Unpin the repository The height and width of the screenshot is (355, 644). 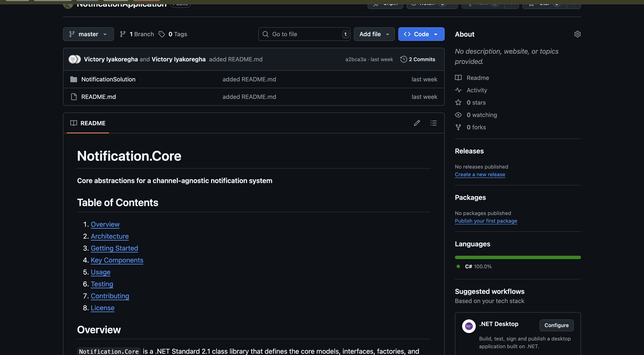[x=385, y=4]
